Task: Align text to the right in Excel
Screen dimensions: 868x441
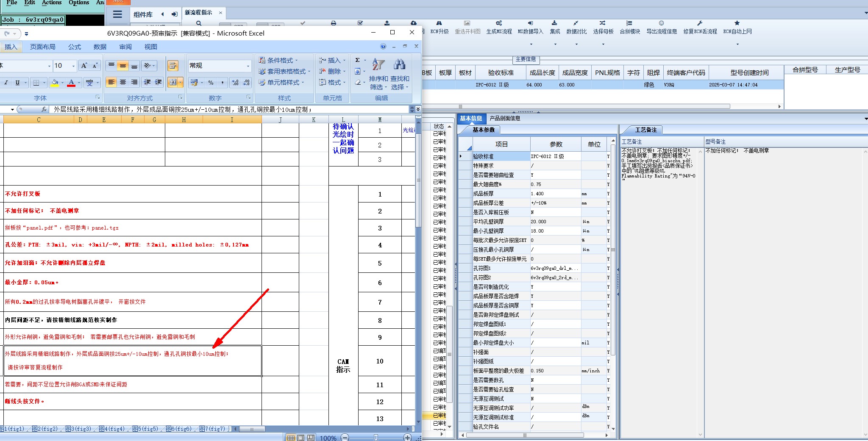Action: 134,82
